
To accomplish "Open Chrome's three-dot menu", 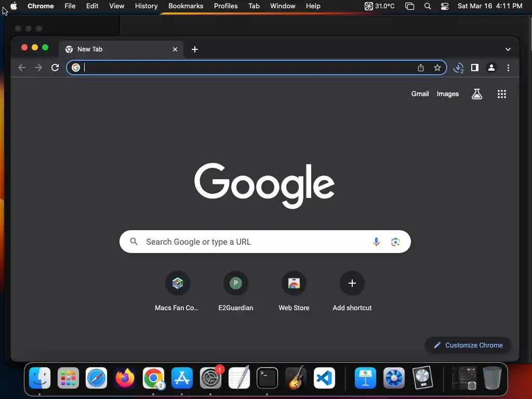I will click(508, 68).
